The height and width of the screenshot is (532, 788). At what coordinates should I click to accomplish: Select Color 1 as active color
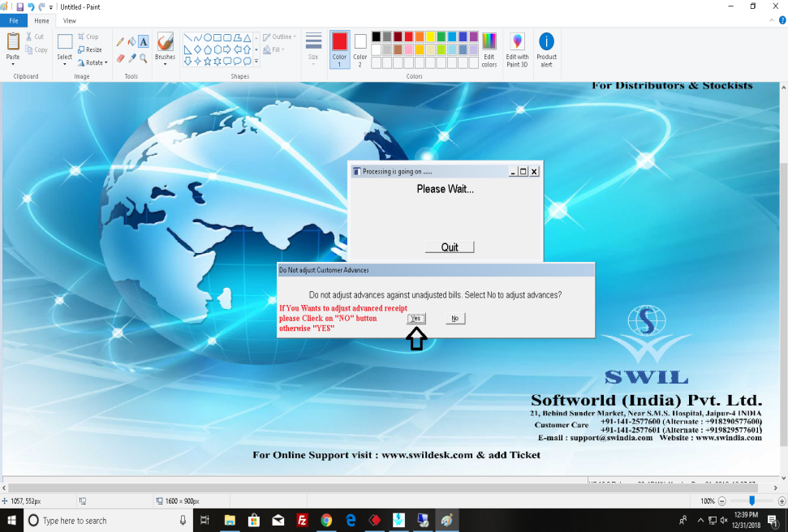click(339, 48)
